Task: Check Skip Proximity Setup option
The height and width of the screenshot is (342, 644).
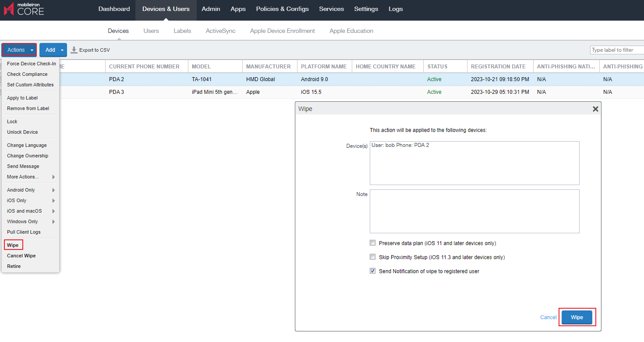Action: [x=373, y=257]
